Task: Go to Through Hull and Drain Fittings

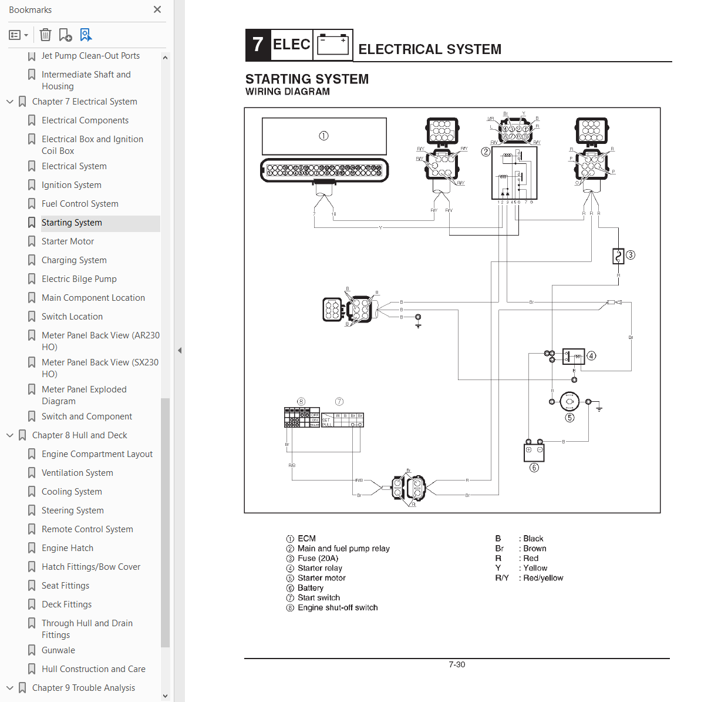Action: (87, 629)
